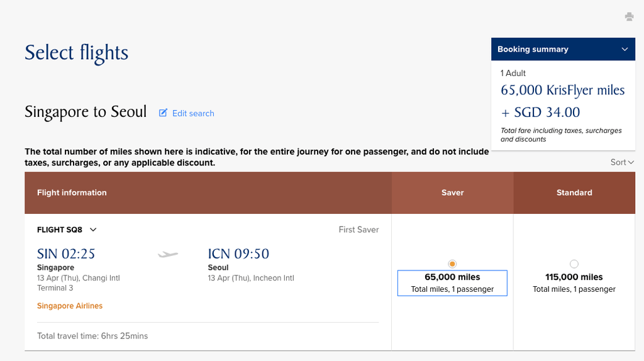Click the pencil edit icon
The height and width of the screenshot is (361, 644).
163,113
